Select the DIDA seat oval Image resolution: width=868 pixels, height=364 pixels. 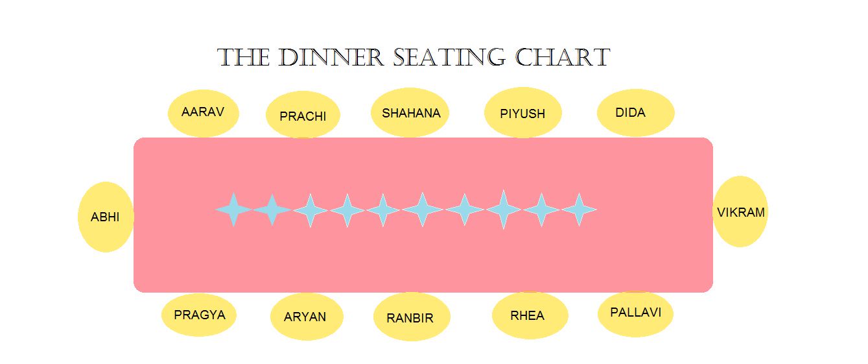coord(635,113)
